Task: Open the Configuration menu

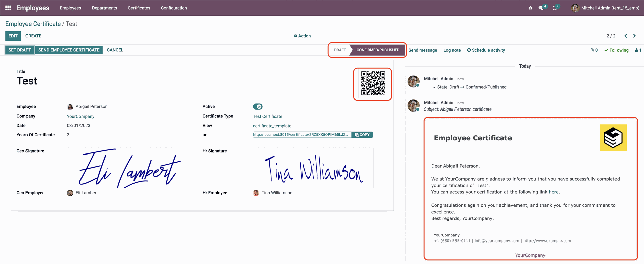Action: 174,8
